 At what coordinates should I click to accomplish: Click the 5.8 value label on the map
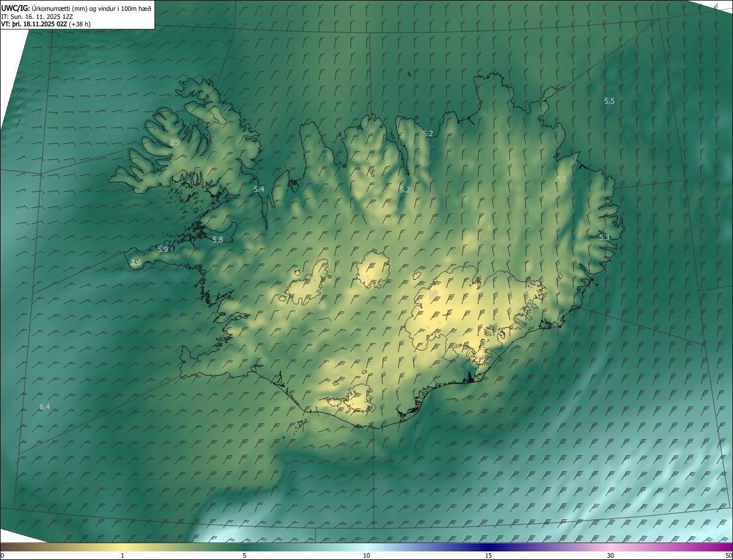coord(218,240)
